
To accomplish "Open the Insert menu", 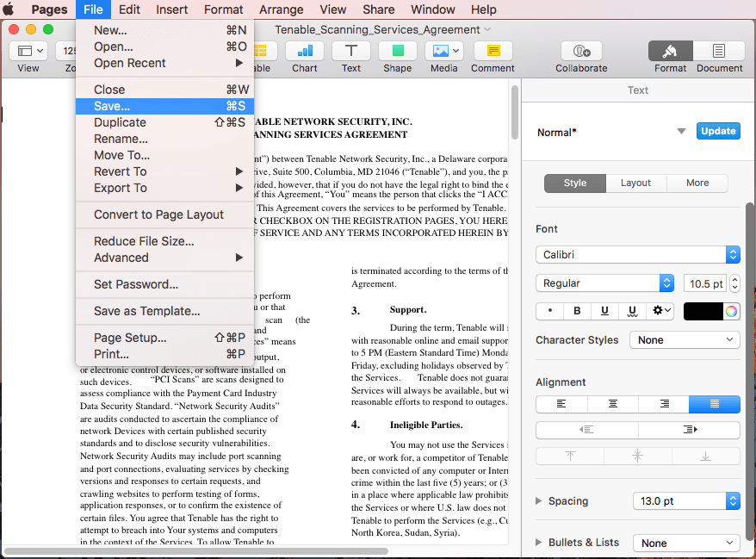I will [171, 9].
